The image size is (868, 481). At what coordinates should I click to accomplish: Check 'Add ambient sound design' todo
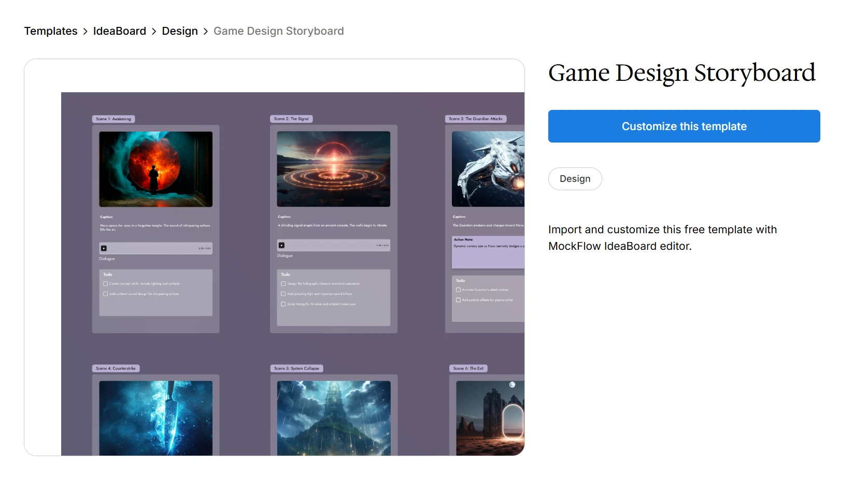tap(106, 294)
